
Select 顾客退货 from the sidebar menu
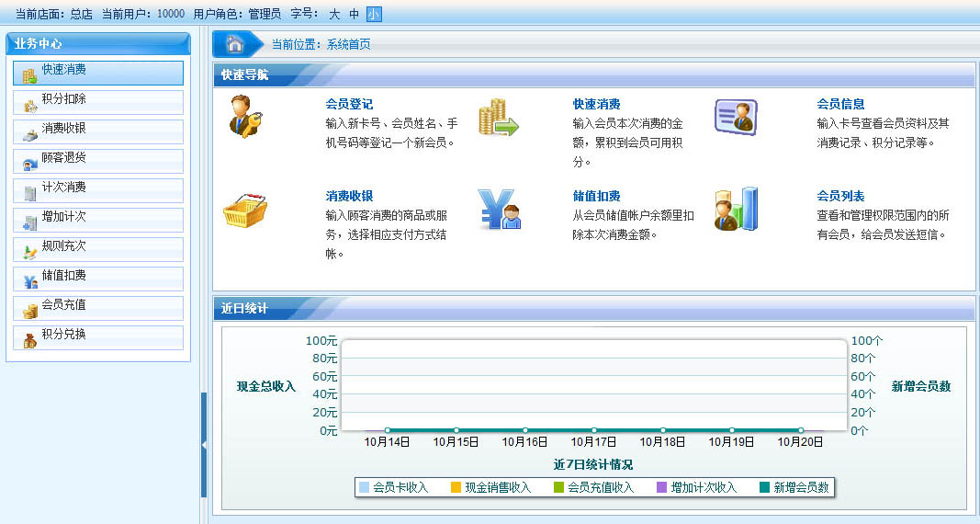coord(98,160)
